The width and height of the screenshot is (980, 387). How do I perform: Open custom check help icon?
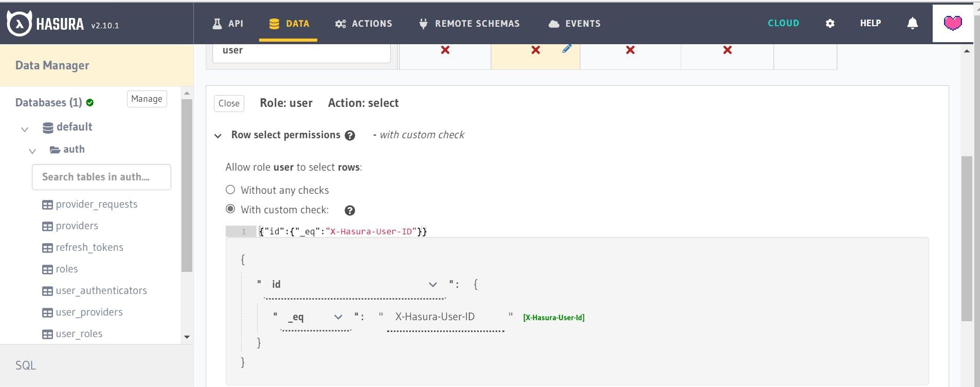[350, 210]
